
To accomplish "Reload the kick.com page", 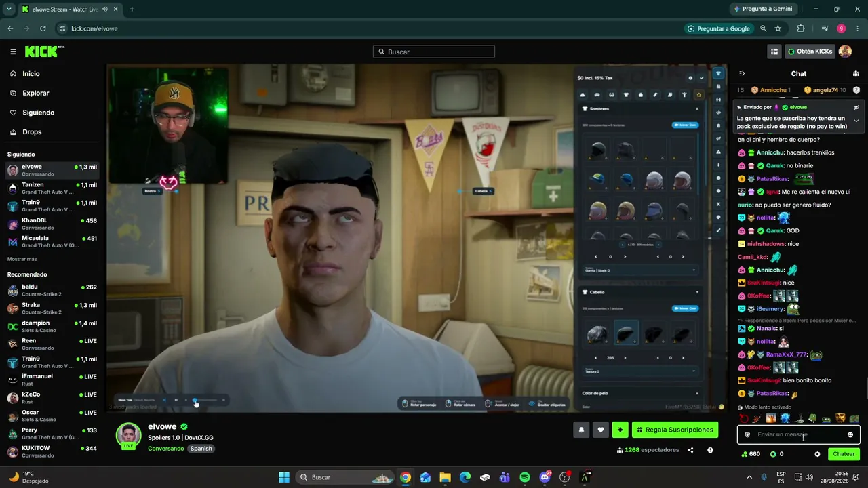I will tap(43, 28).
